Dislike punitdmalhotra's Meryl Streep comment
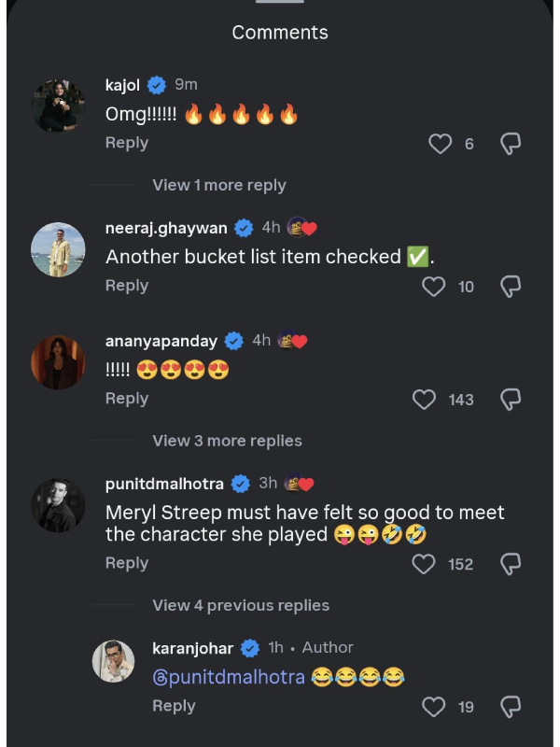 511,564
